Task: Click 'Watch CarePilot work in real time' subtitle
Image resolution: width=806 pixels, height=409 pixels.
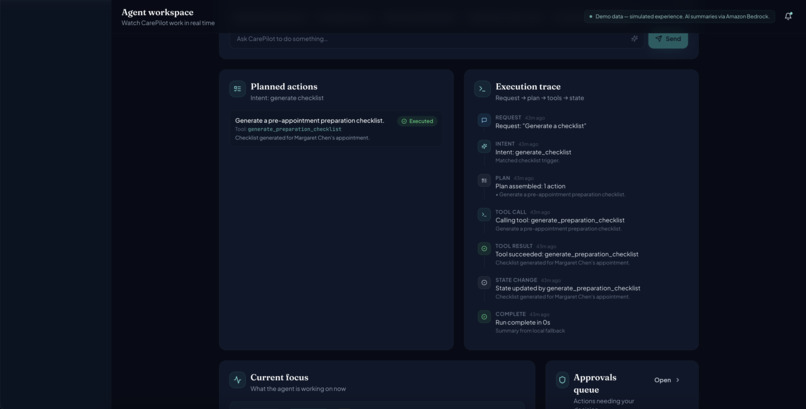Action: tap(168, 23)
